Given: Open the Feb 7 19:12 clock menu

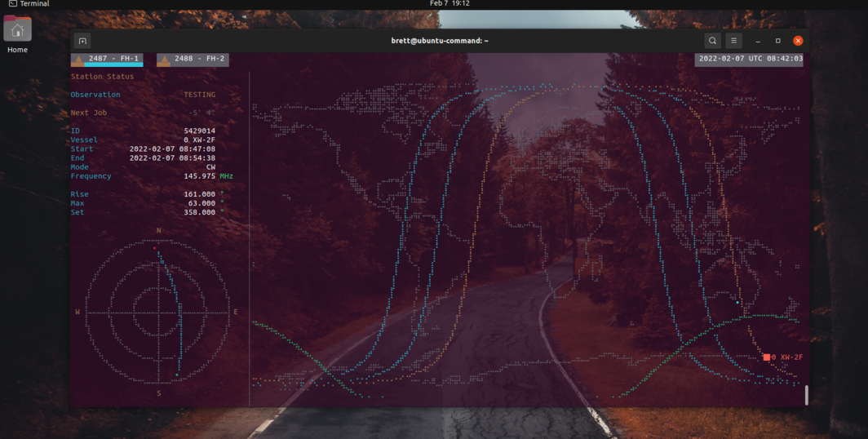Looking at the screenshot, I should [x=449, y=4].
